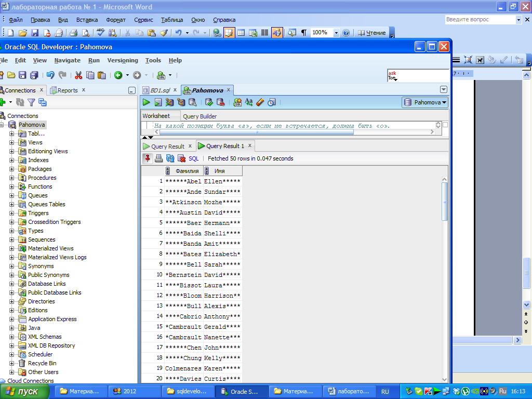Click the Save All icon in SQL Developer

[34, 75]
